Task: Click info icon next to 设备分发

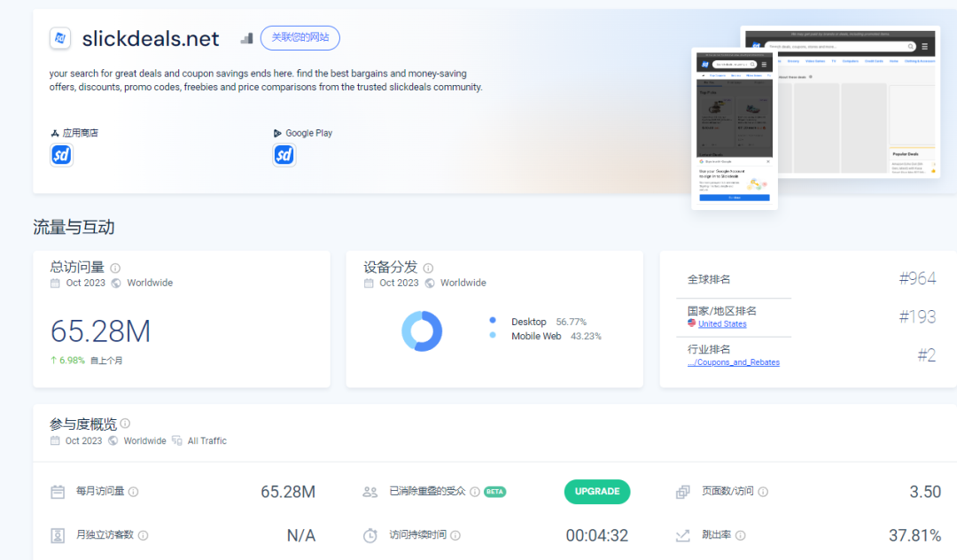Action: tap(429, 268)
